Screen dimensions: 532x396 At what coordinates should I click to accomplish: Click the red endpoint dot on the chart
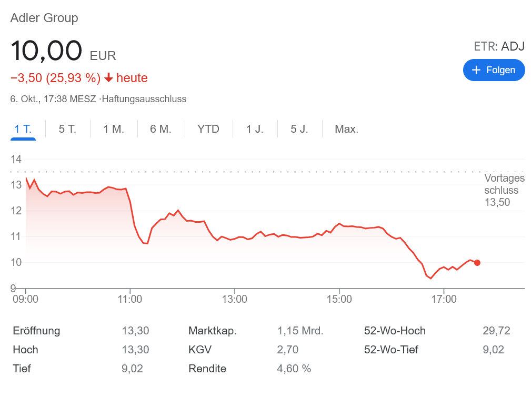click(477, 263)
